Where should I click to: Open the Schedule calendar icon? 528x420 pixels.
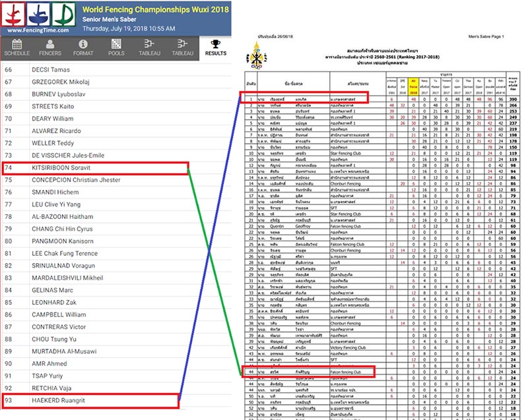tap(16, 44)
